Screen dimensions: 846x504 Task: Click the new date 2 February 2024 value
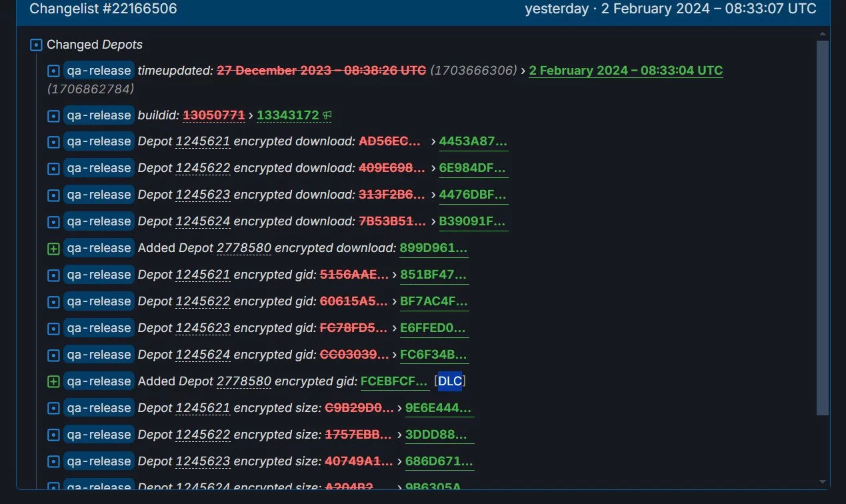point(625,70)
